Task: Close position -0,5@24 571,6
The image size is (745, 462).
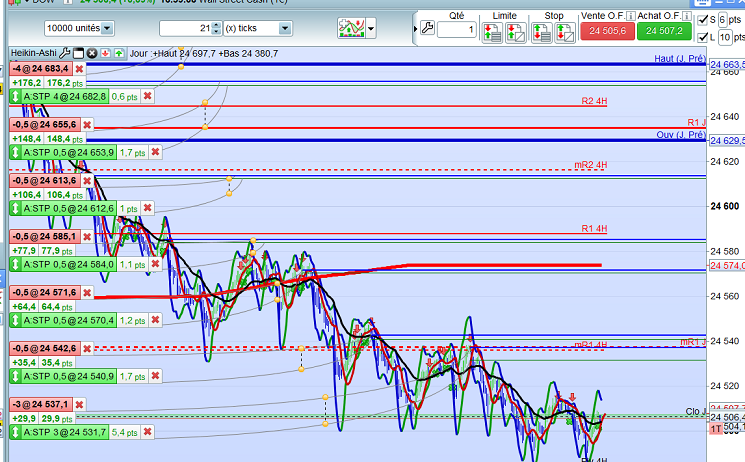Action: [x=87, y=293]
